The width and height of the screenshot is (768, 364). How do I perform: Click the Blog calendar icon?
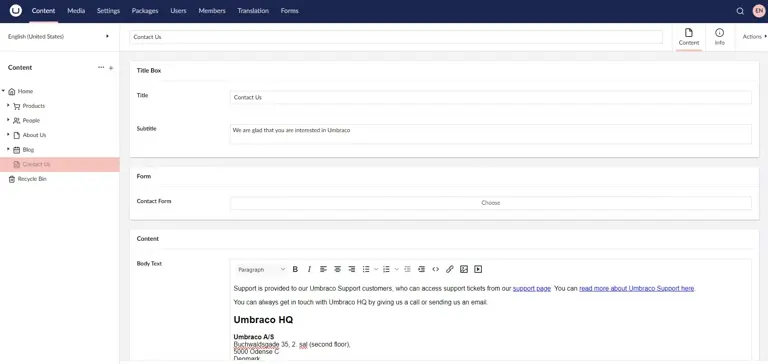point(17,150)
